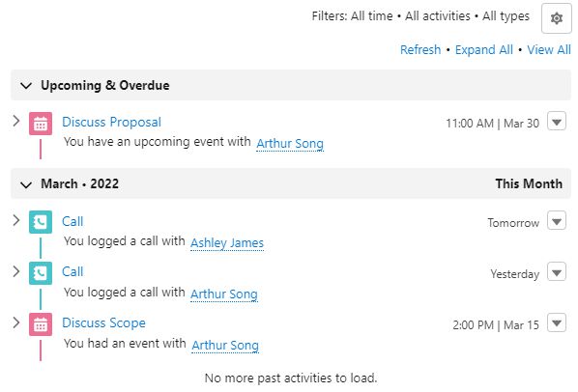Open actions dropdown for Discuss Proposal
Viewport: 578px width, 392px height.
(557, 122)
